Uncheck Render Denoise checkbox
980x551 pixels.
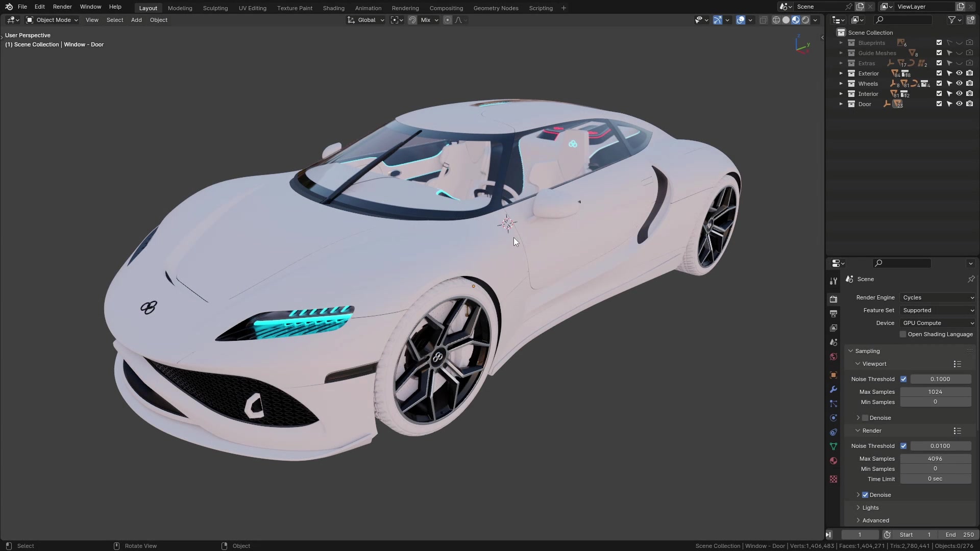click(865, 495)
